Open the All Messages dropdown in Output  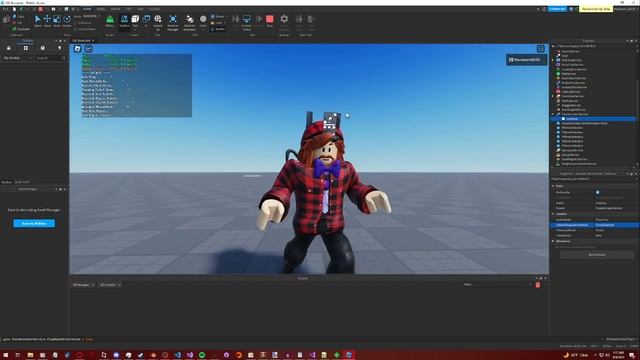[83, 285]
